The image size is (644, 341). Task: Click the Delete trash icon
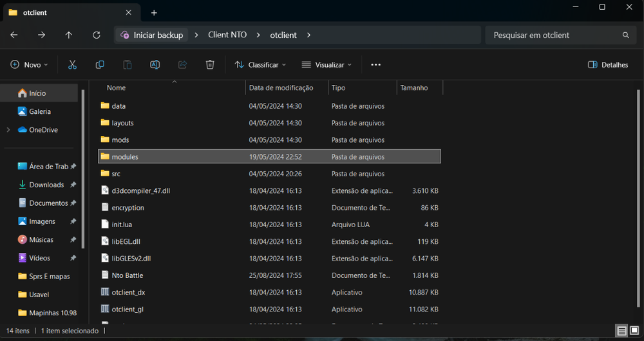click(210, 65)
